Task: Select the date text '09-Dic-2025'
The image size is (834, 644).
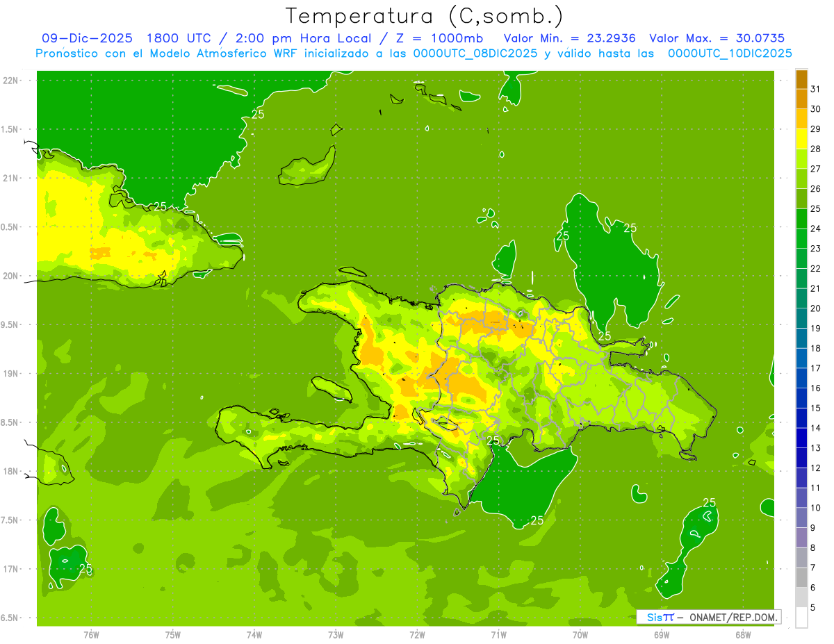Action: (88, 38)
